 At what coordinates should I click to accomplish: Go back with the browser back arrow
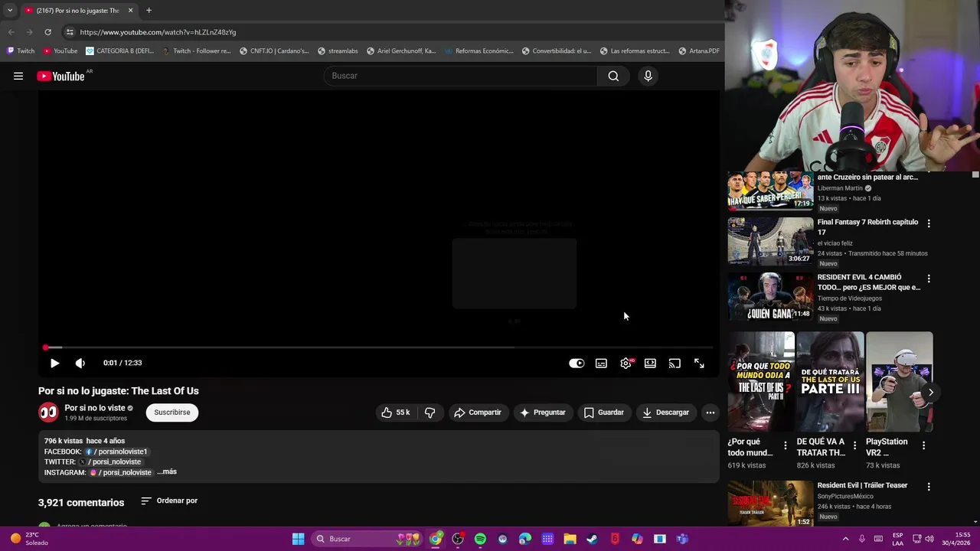11,32
